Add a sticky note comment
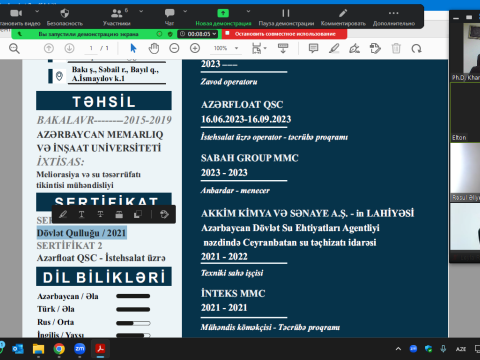This screenshot has width=480, height=360. pos(313,49)
